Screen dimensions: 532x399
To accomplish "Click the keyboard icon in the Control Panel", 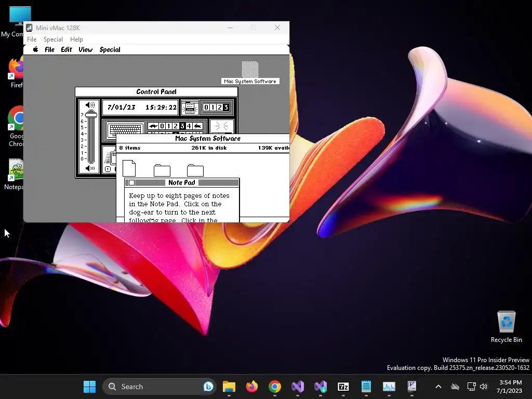I will tap(125, 129).
